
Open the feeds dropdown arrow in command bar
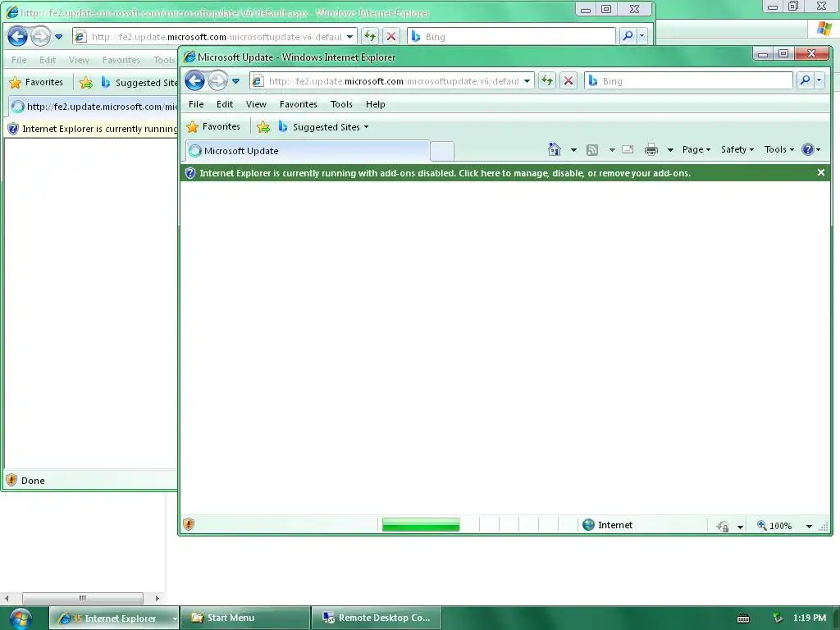click(x=612, y=150)
